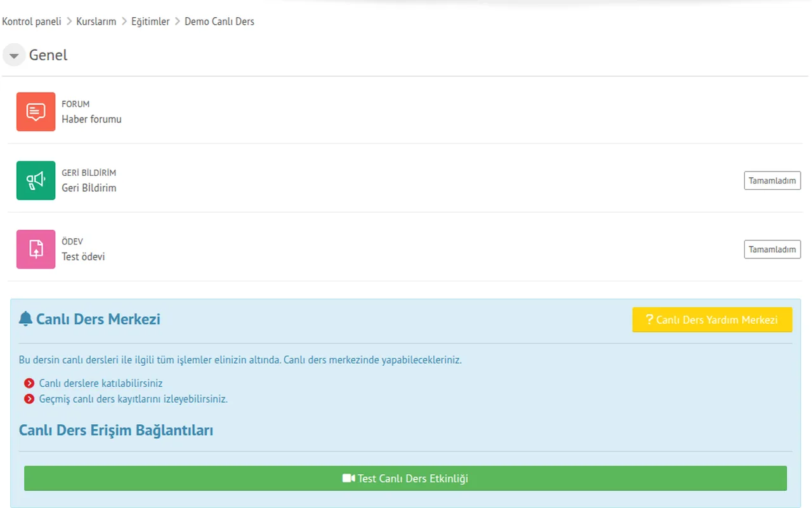Click 'Geçmiş canlı ders kayıtlarını izleyebilirsiniz.' text

133,399
